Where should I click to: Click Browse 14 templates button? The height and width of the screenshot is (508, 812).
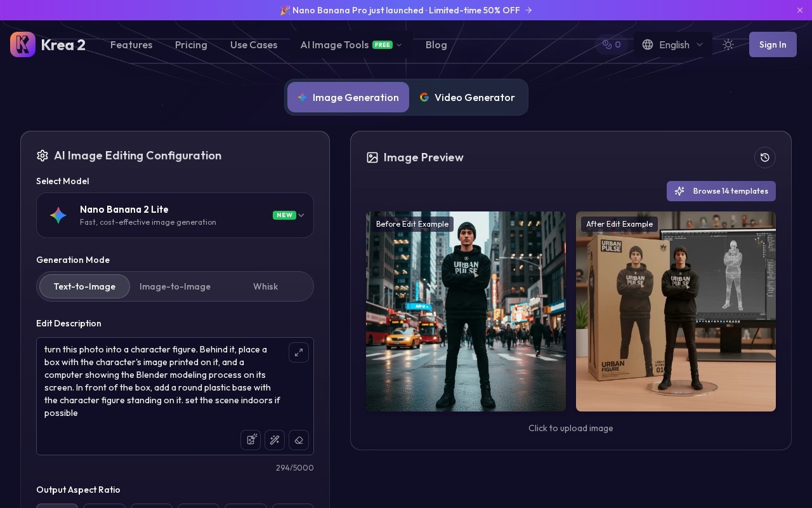click(721, 191)
